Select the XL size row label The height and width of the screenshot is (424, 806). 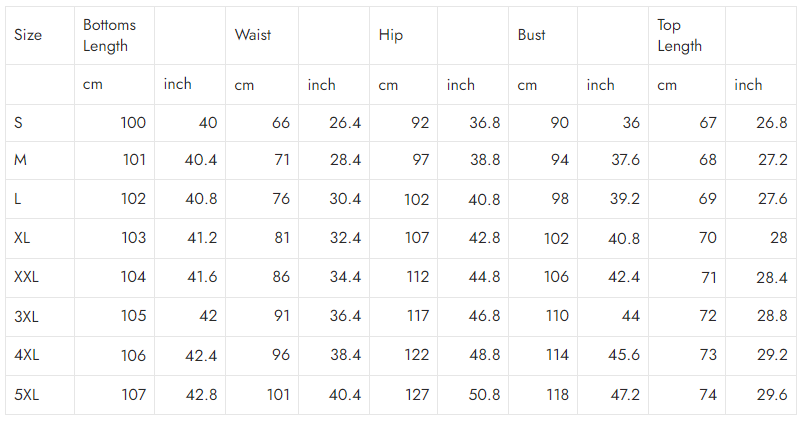click(23, 238)
